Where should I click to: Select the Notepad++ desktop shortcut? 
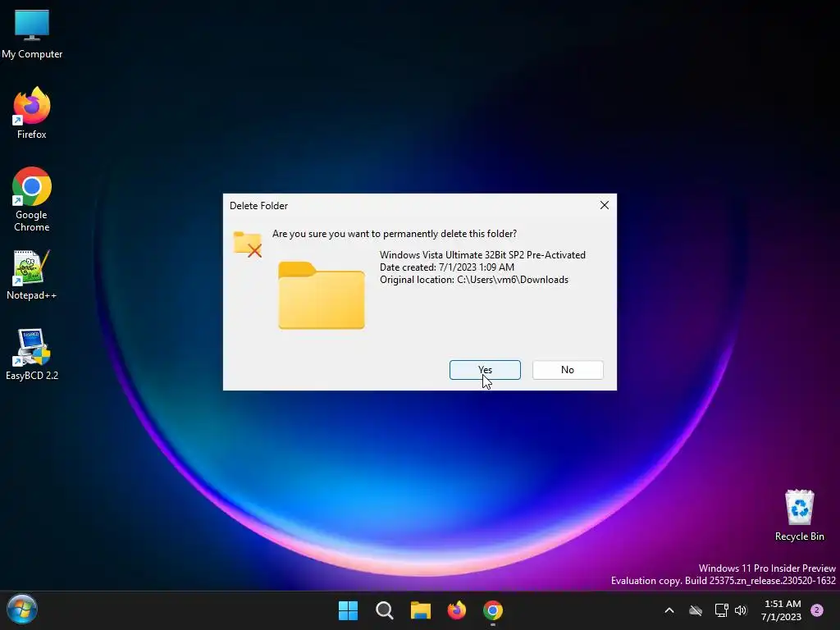point(32,275)
